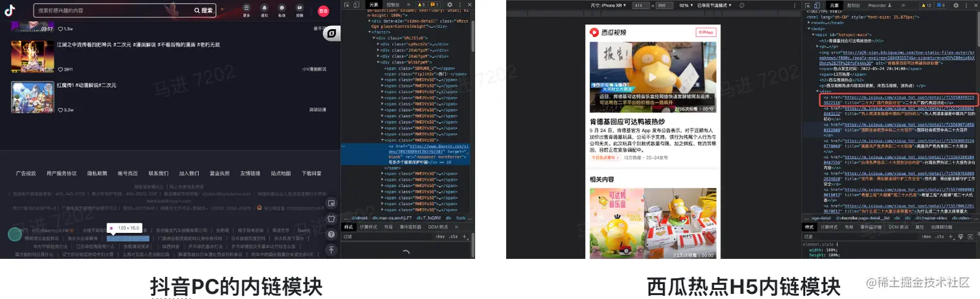The height and width of the screenshot is (299, 980).
Task: Click the warnings badge showing 12 in Xigua DevTools
Action: (x=927, y=5)
